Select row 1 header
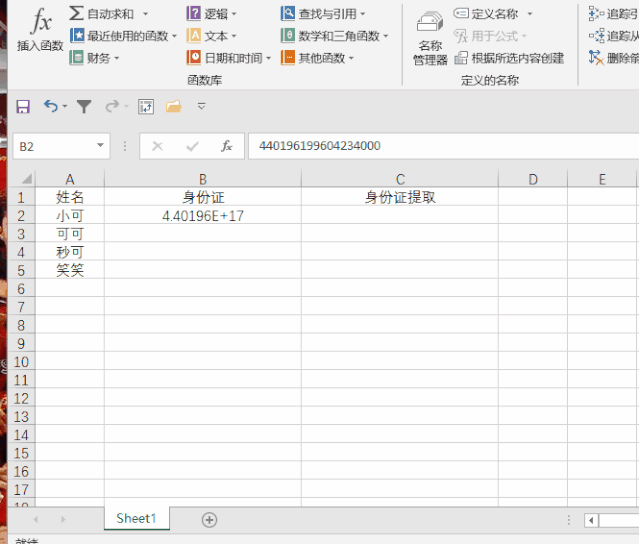The height and width of the screenshot is (544, 639). (x=21, y=198)
